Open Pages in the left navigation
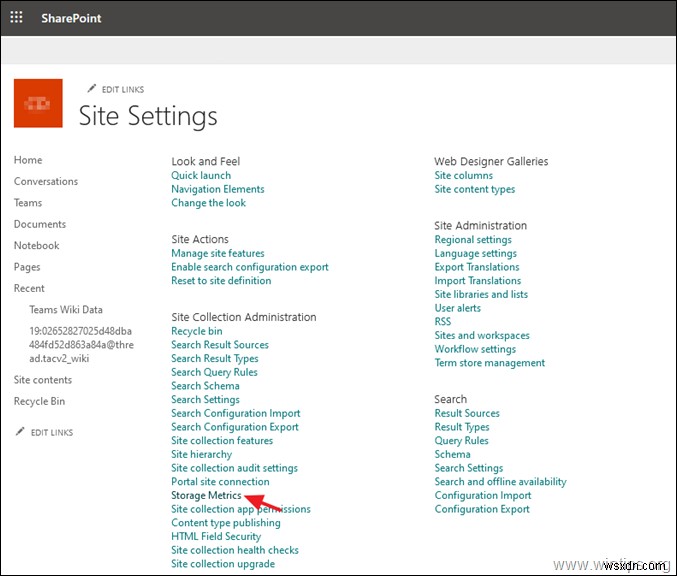This screenshot has height=576, width=677. click(x=27, y=267)
